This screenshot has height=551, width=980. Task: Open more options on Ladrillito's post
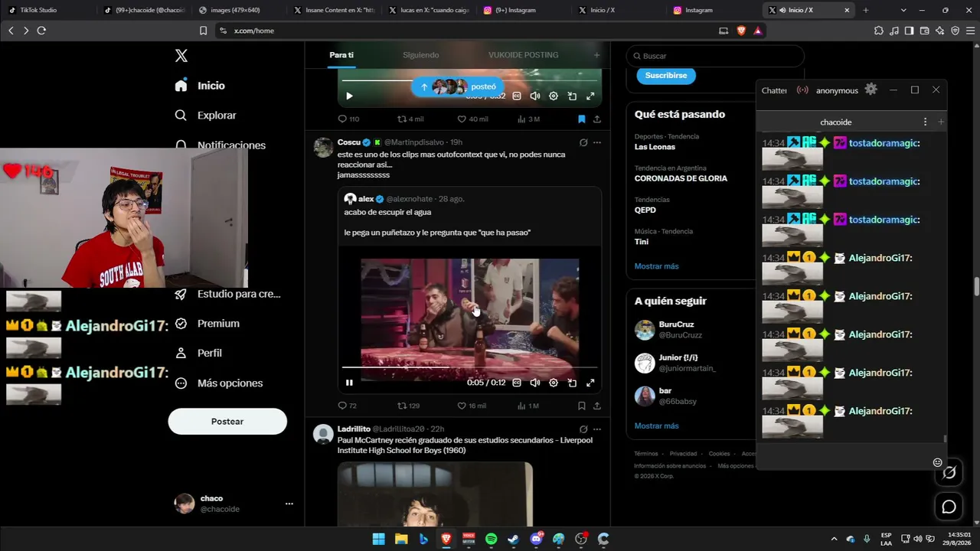(x=597, y=429)
